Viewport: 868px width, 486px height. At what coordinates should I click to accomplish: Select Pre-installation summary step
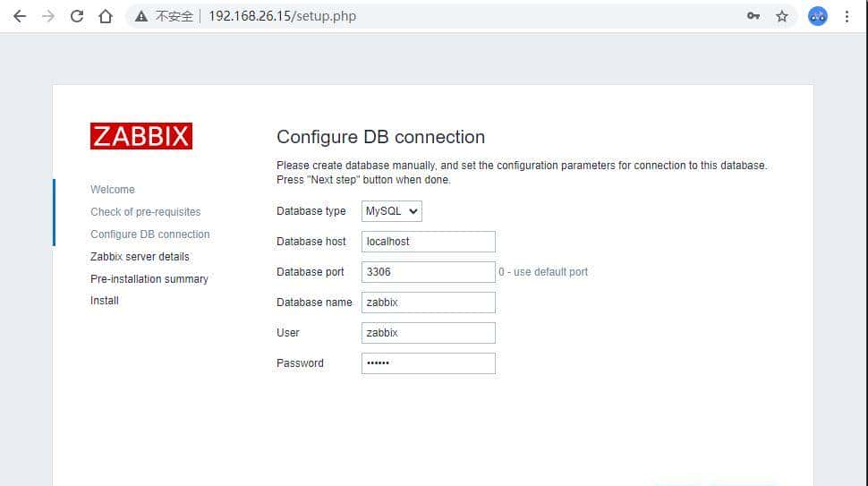click(x=149, y=279)
